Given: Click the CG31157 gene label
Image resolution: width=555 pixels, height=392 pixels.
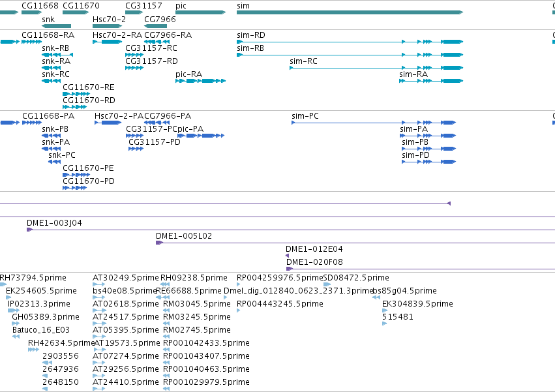Looking at the screenshot, I should pyautogui.click(x=143, y=6).
